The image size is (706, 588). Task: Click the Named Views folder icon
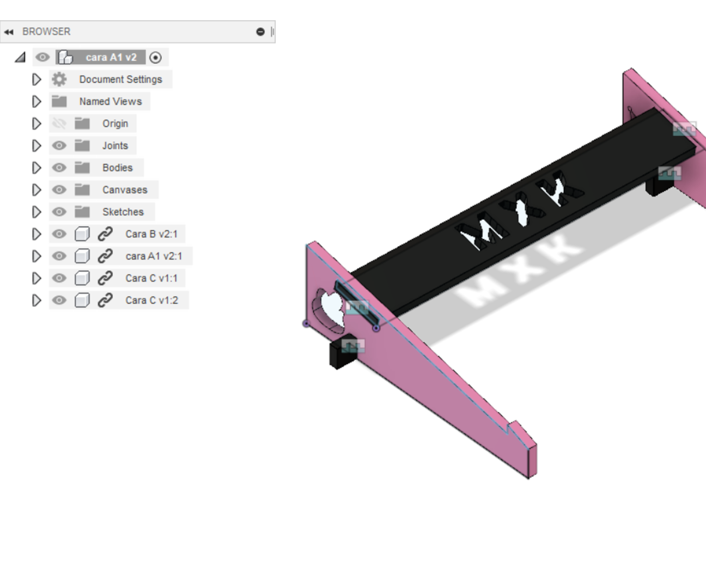coord(59,102)
